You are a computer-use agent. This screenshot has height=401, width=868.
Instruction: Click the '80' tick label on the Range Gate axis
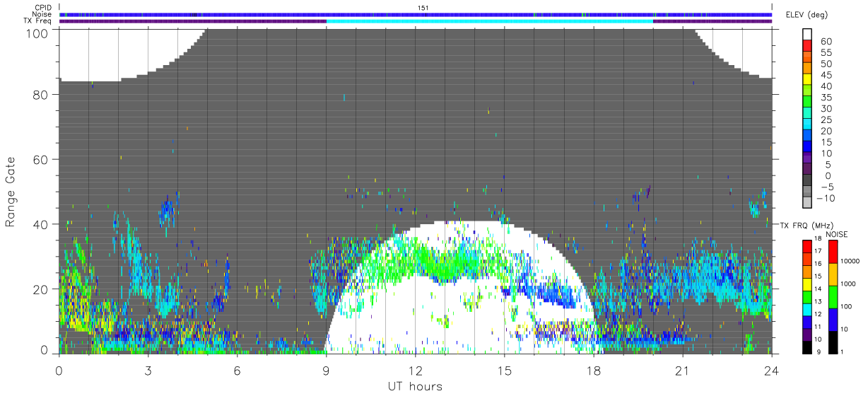point(40,94)
